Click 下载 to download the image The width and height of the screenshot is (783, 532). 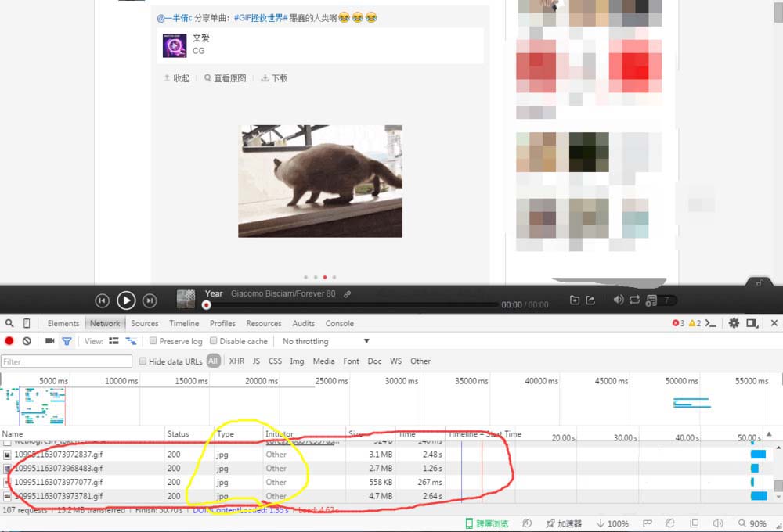275,78
